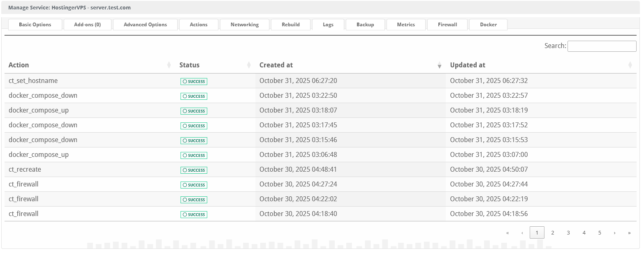The height and width of the screenshot is (253, 644).
Task: Open Advanced Options
Action: 145,24
